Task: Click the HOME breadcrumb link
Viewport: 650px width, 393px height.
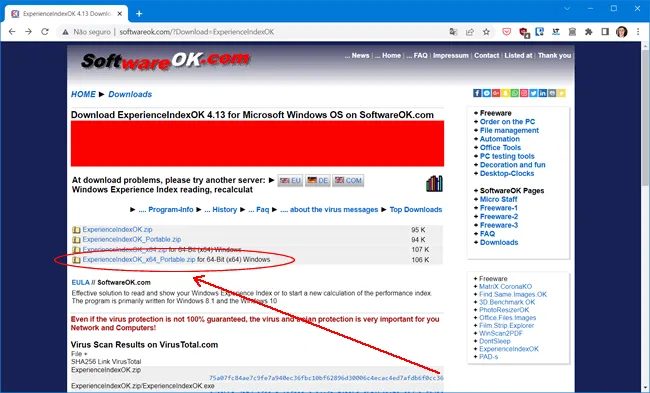Action: click(83, 94)
